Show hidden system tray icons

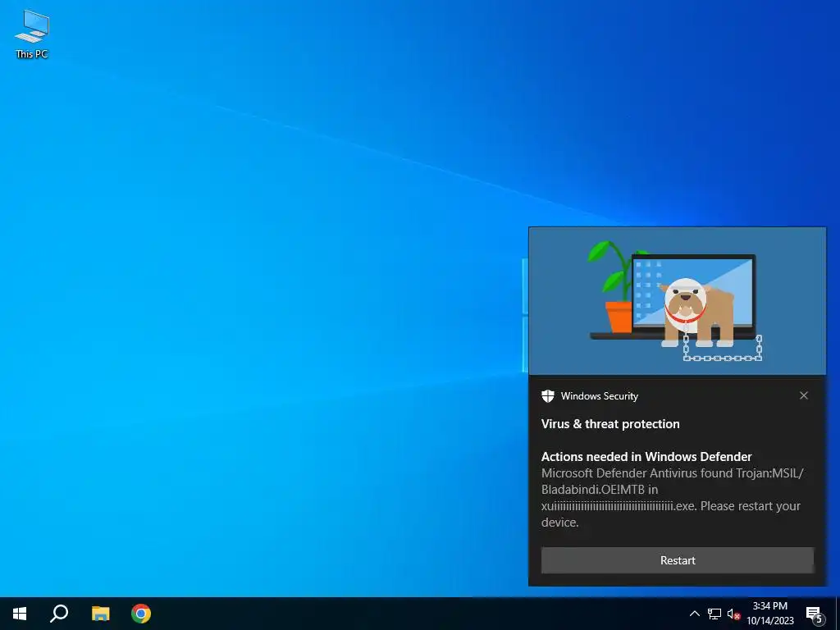point(694,614)
